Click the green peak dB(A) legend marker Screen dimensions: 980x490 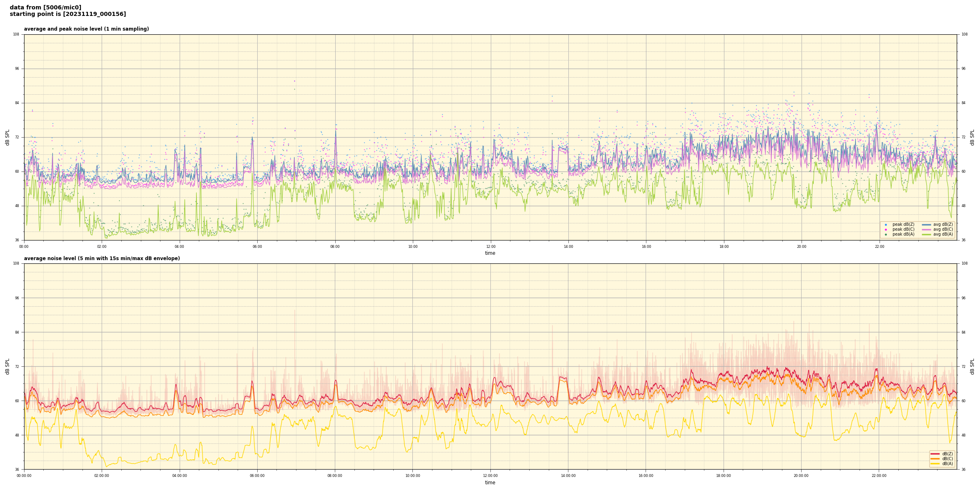(x=886, y=234)
